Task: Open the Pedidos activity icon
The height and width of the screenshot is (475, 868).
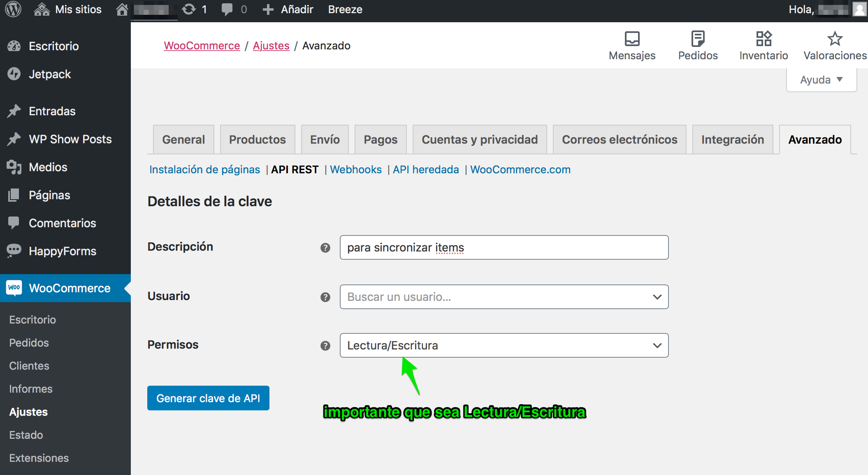Action: tap(698, 46)
